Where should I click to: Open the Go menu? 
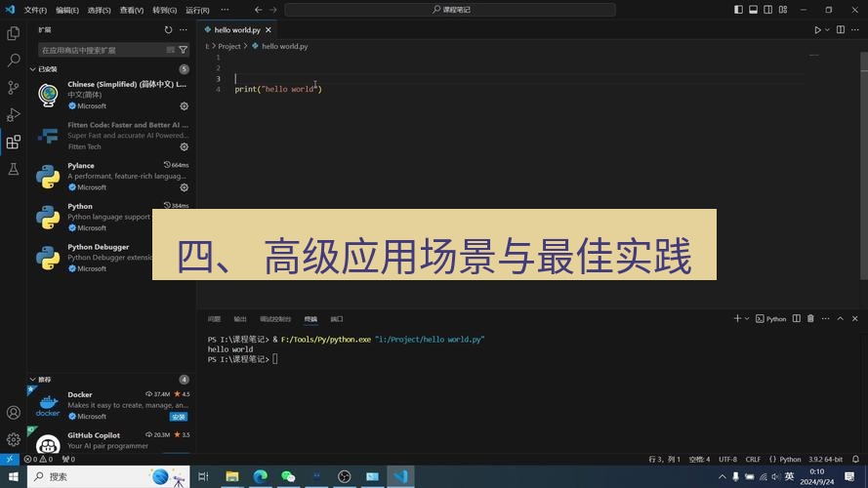pos(164,10)
